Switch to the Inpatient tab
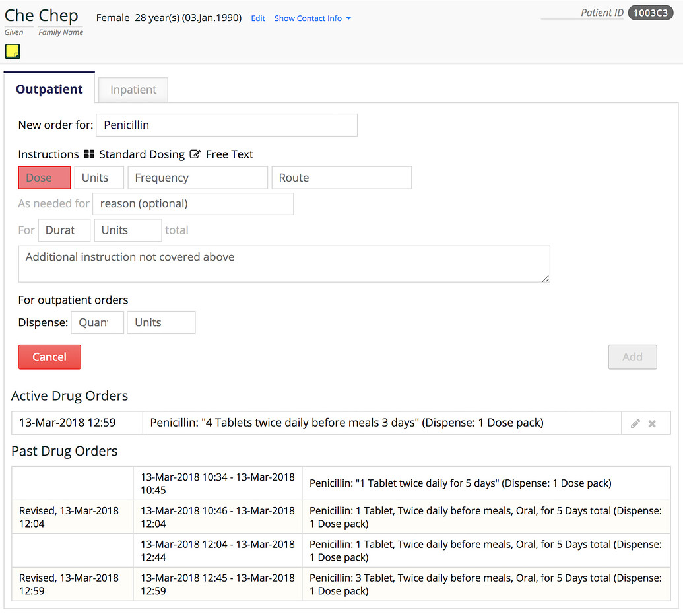 tap(133, 89)
